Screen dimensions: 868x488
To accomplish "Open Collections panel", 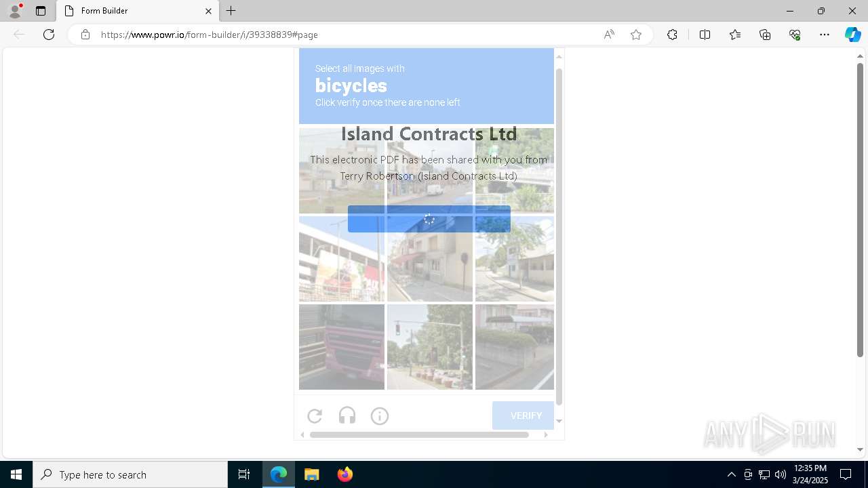I will (765, 35).
